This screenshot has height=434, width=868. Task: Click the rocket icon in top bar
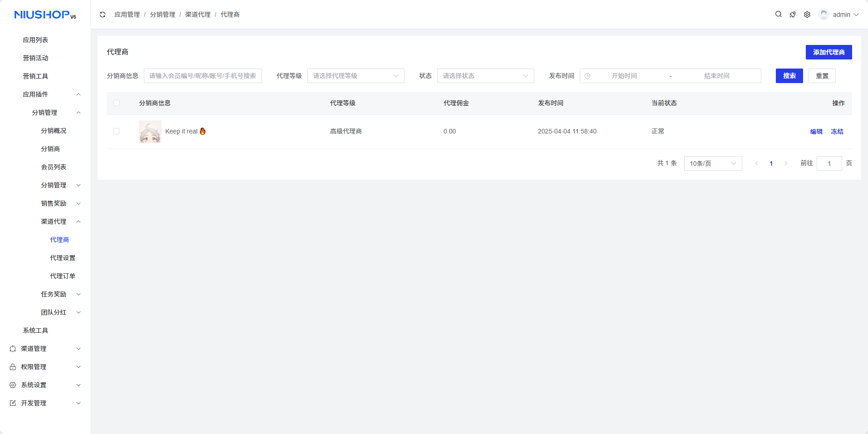793,15
